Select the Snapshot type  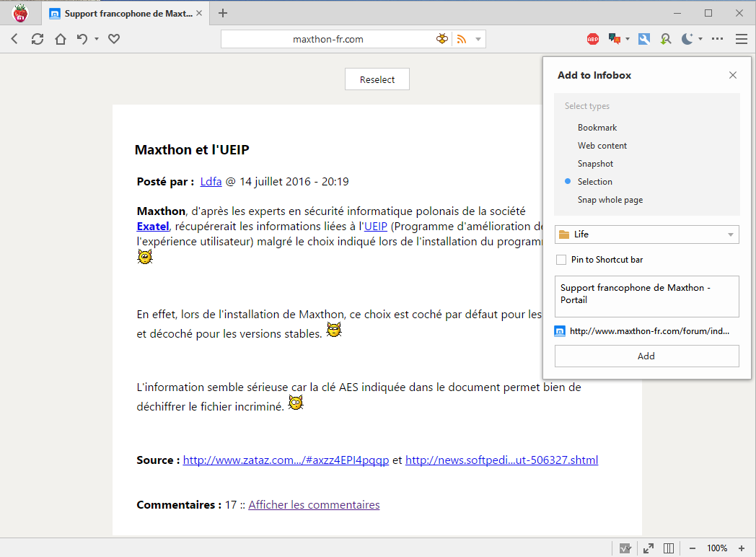coord(595,164)
